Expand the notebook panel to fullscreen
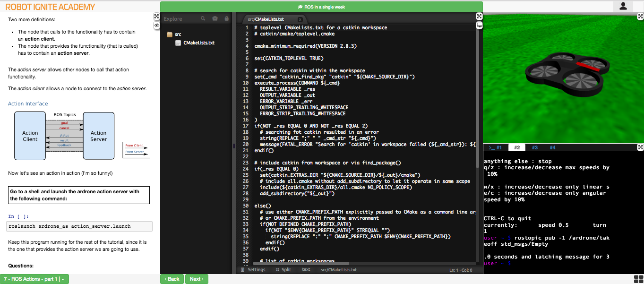 (156, 17)
